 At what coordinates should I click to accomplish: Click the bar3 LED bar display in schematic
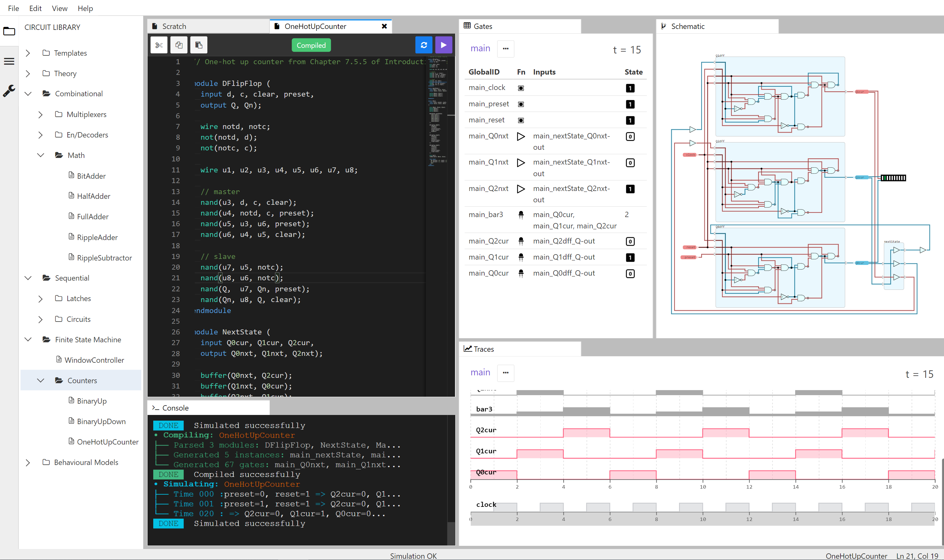[893, 178]
